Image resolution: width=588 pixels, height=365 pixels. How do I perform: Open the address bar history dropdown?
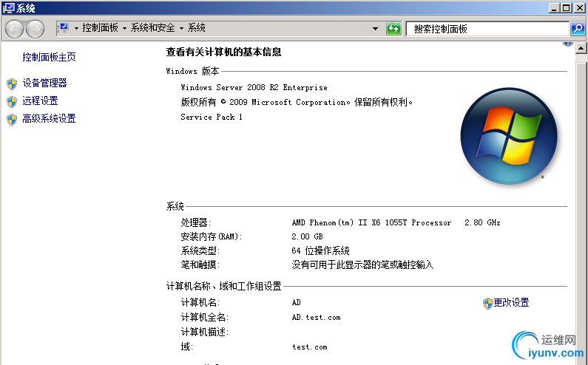[375, 29]
